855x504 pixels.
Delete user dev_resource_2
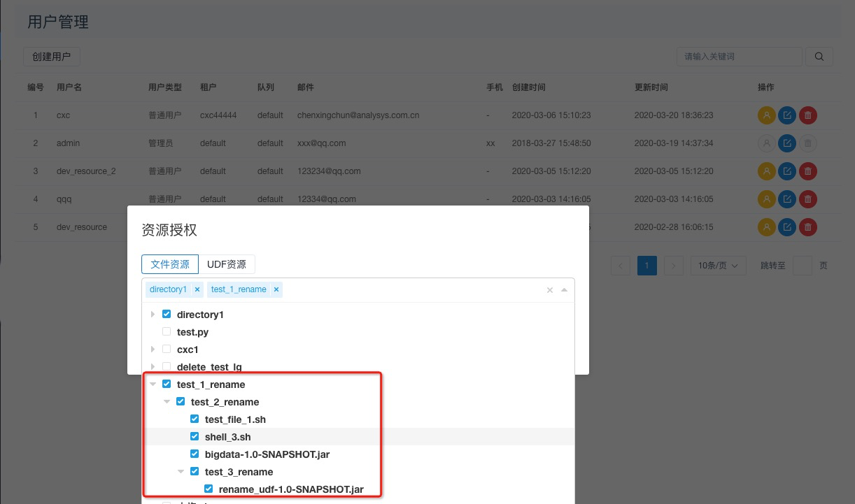[x=808, y=171]
